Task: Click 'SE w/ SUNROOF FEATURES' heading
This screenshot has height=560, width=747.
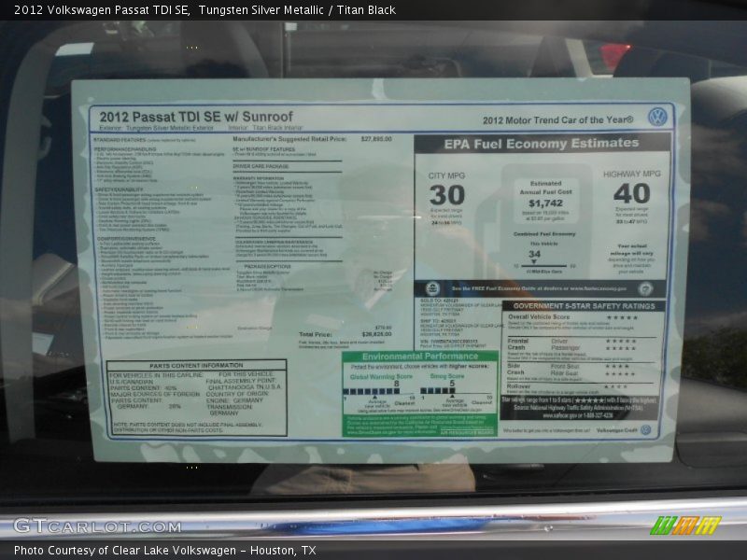Action: tap(263, 149)
